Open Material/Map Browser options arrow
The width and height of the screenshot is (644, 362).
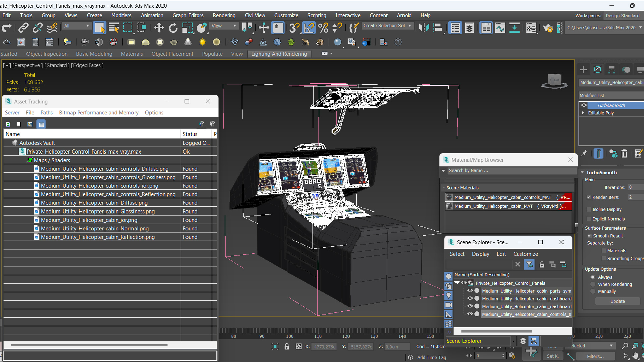click(443, 171)
